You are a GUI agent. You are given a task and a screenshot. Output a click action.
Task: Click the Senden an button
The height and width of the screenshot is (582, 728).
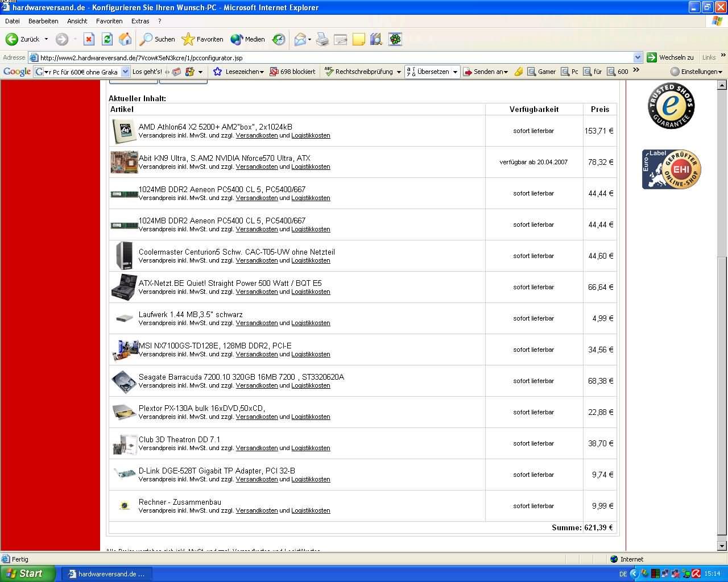tap(485, 72)
